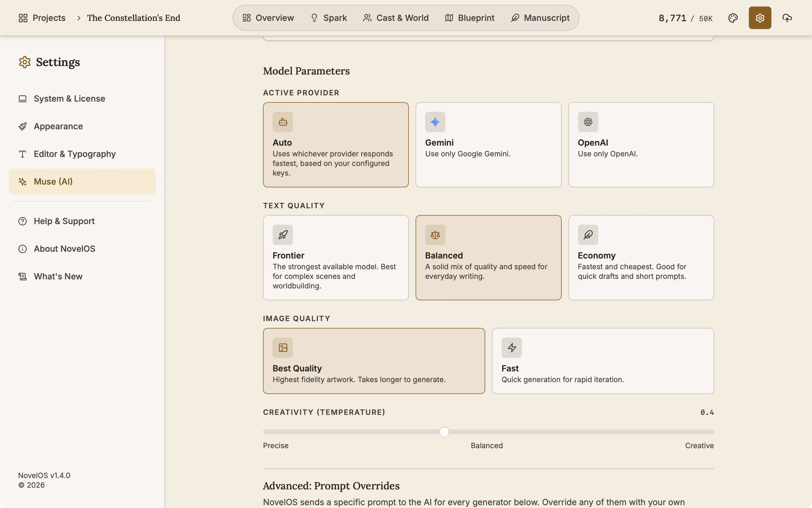This screenshot has height=508, width=812.
Task: Go to the Cast & World tab
Action: click(396, 18)
